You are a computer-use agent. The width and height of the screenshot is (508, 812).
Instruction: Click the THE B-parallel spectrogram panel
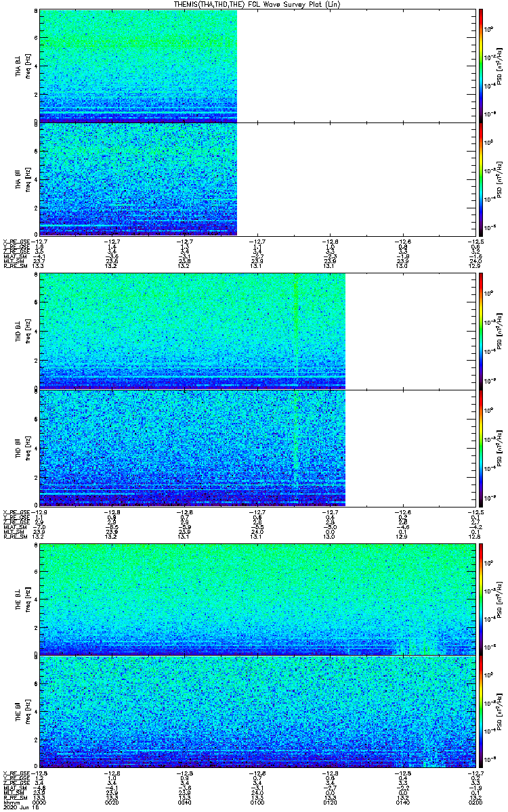256,711
